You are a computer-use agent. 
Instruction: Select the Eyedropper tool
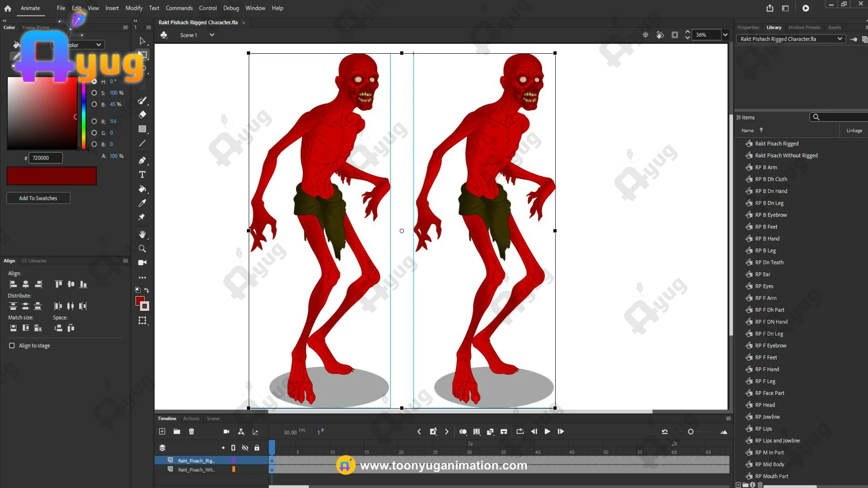click(x=142, y=203)
